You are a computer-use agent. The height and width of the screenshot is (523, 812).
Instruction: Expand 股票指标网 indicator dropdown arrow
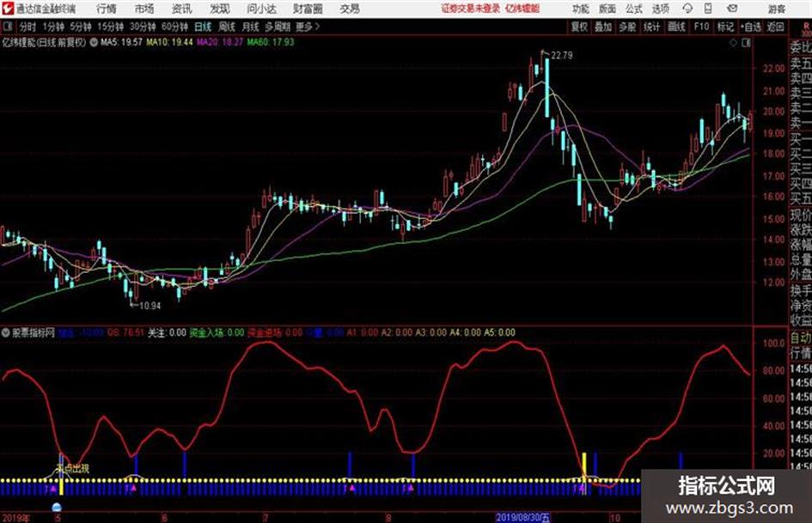(6, 333)
